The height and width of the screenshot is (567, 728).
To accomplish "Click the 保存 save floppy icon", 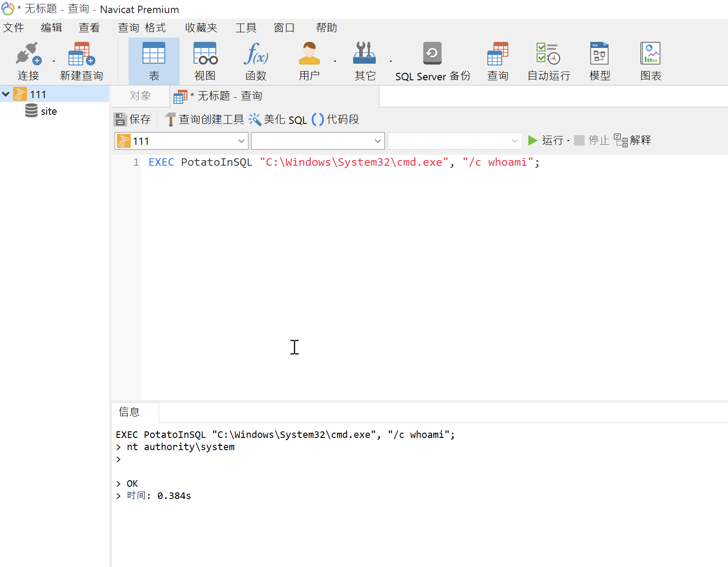I will (120, 119).
